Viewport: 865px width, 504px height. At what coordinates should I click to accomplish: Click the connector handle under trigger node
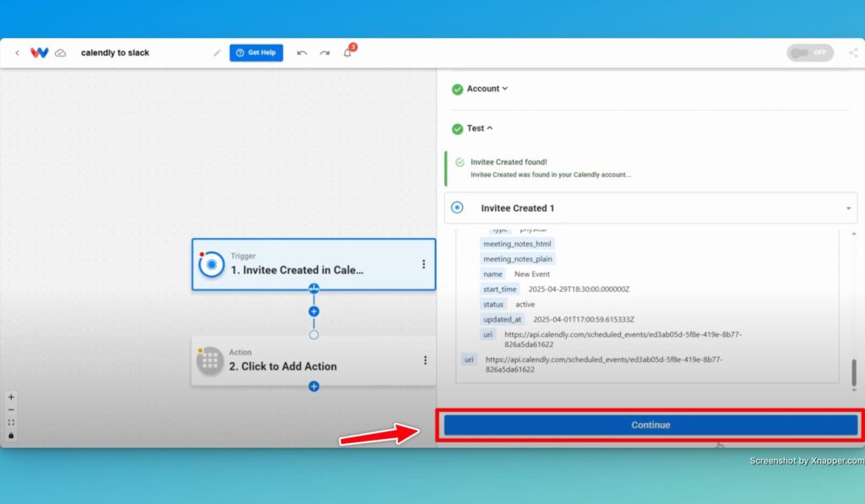click(314, 289)
